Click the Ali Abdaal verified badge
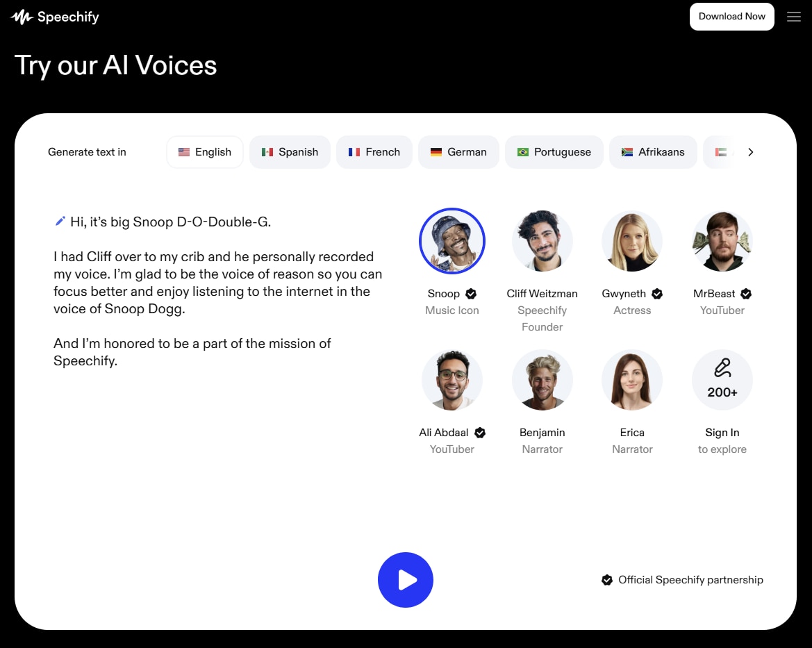Image resolution: width=812 pixels, height=648 pixels. click(x=480, y=433)
